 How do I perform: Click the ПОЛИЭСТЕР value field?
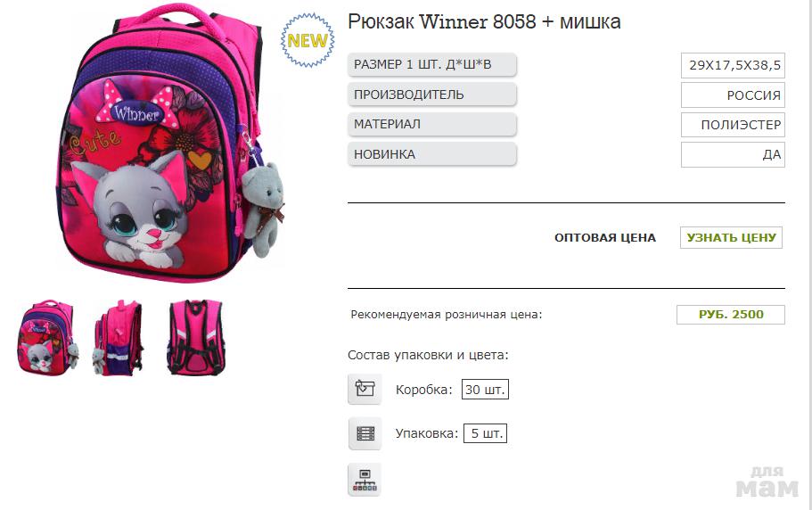pos(733,125)
